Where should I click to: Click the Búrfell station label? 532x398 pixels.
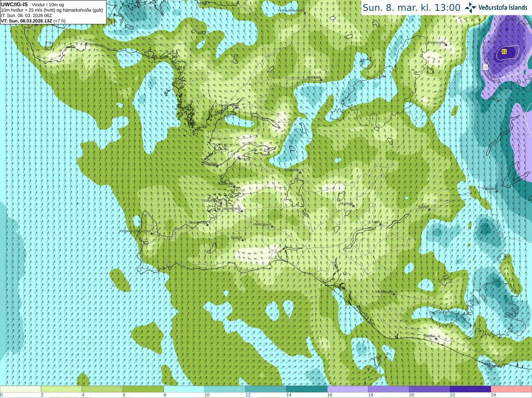click(x=423, y=206)
